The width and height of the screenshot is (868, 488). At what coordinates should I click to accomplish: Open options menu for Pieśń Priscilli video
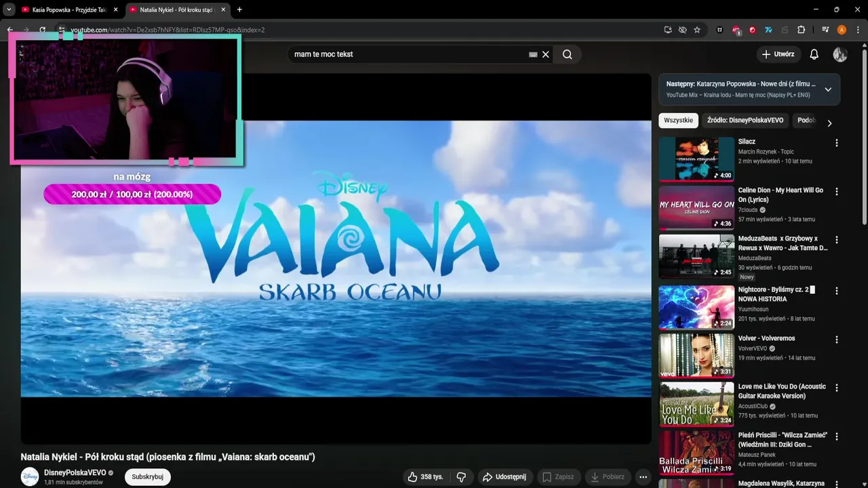tap(837, 436)
